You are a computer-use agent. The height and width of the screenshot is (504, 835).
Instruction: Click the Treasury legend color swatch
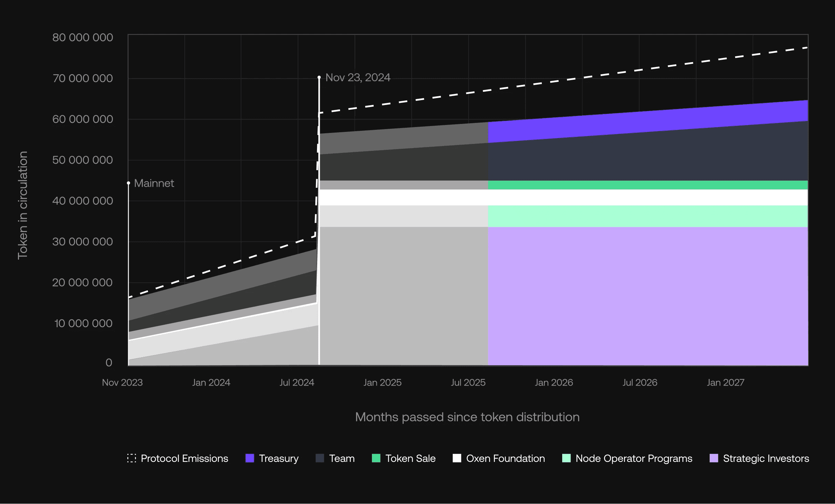coord(250,458)
